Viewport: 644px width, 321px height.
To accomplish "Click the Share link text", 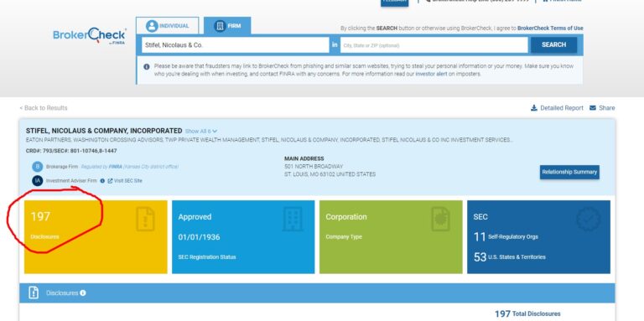I will click(606, 108).
